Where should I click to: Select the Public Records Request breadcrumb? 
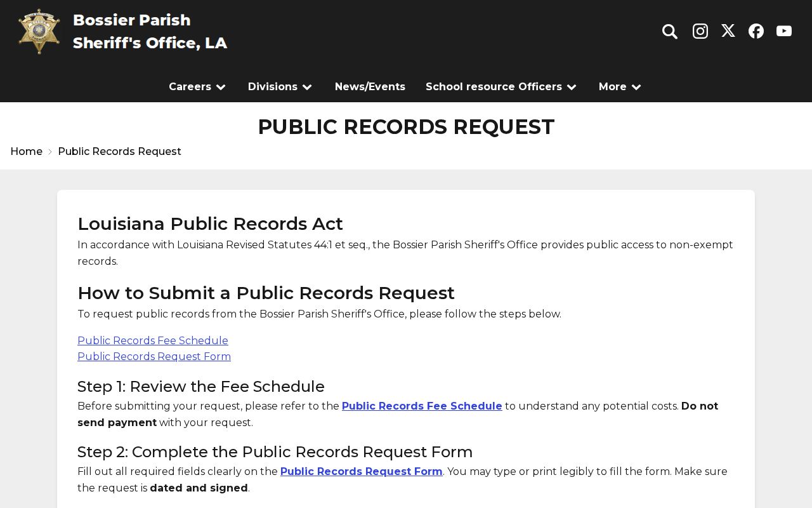click(119, 152)
